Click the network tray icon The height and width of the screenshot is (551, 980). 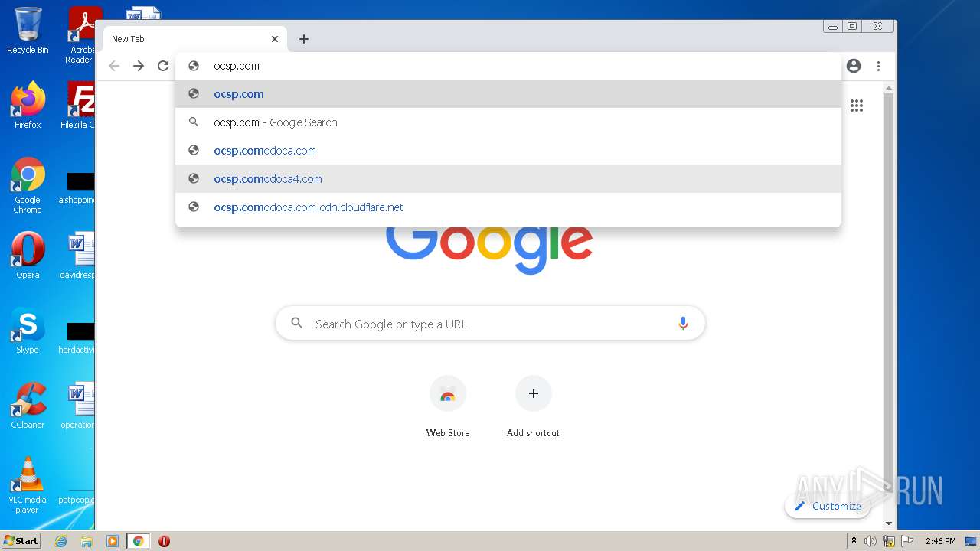(x=888, y=541)
